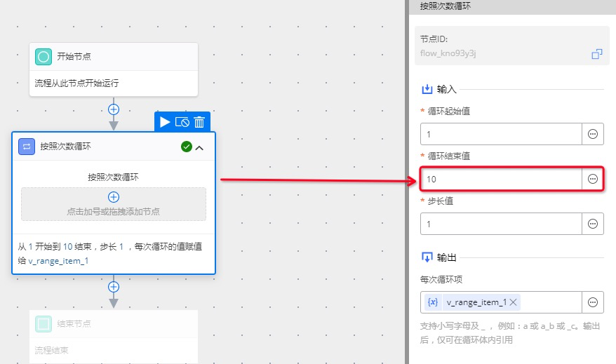
Task: Click the 输入 section icon
Action: coord(427,89)
